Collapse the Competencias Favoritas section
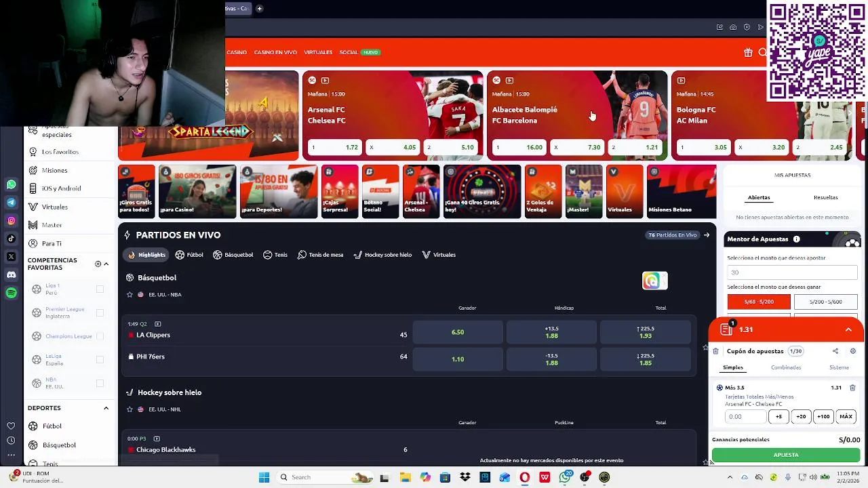The height and width of the screenshot is (488, 868). (x=106, y=264)
